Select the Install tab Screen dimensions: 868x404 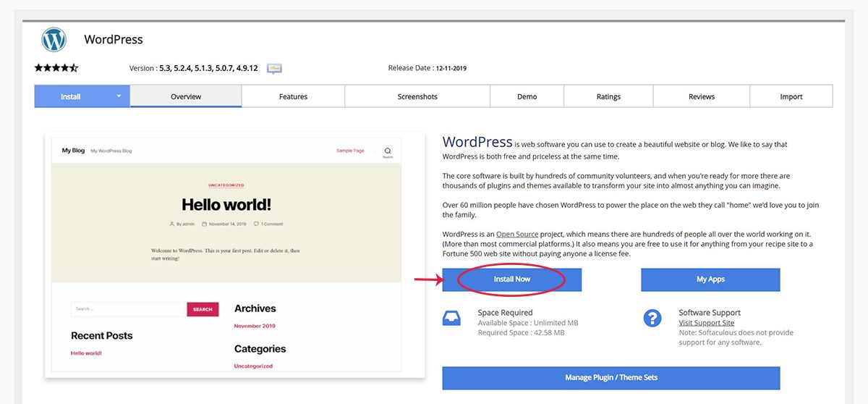[82, 96]
